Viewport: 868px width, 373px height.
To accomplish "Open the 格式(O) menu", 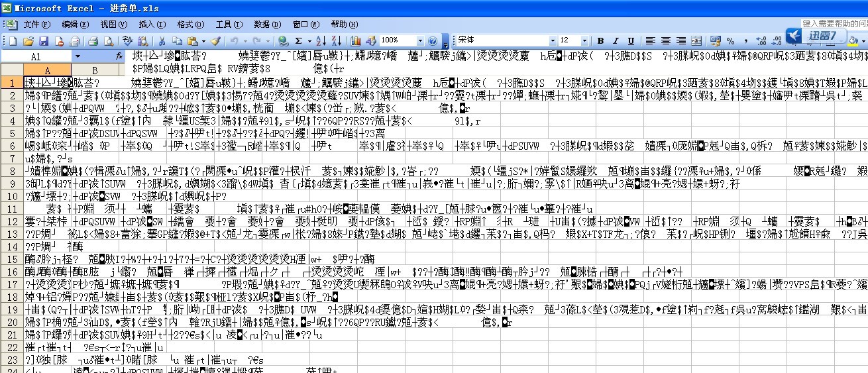I will [x=190, y=24].
